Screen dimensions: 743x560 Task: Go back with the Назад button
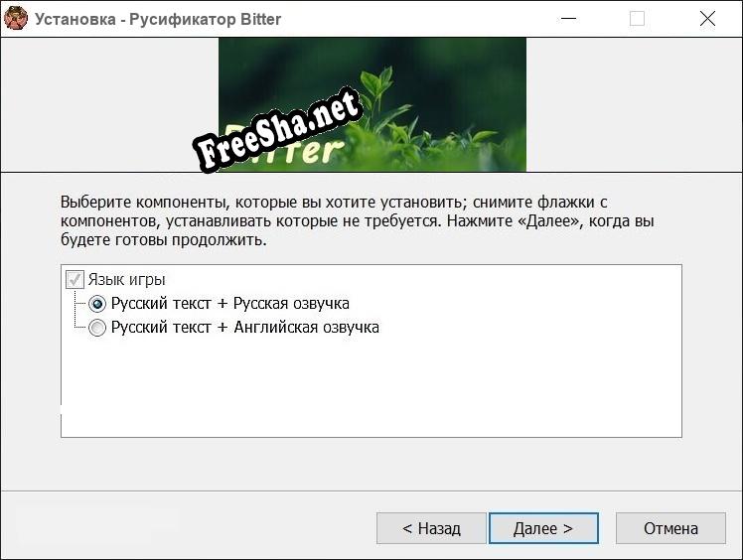431,528
